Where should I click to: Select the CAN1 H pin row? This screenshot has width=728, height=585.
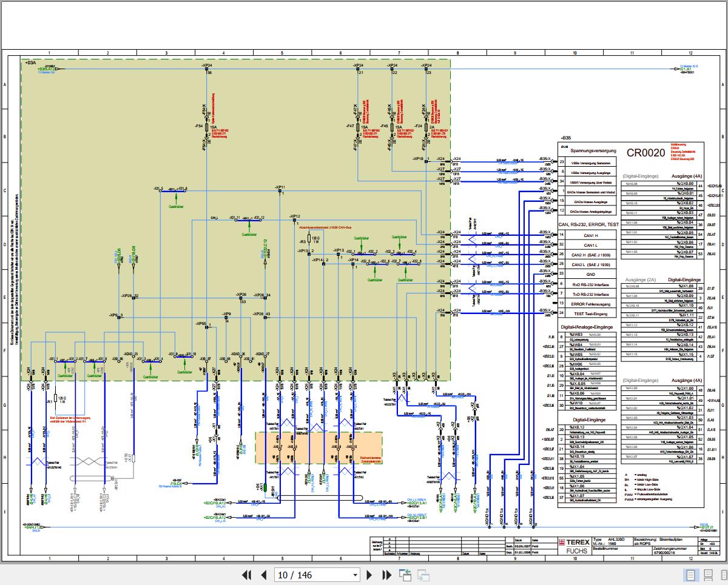point(587,235)
